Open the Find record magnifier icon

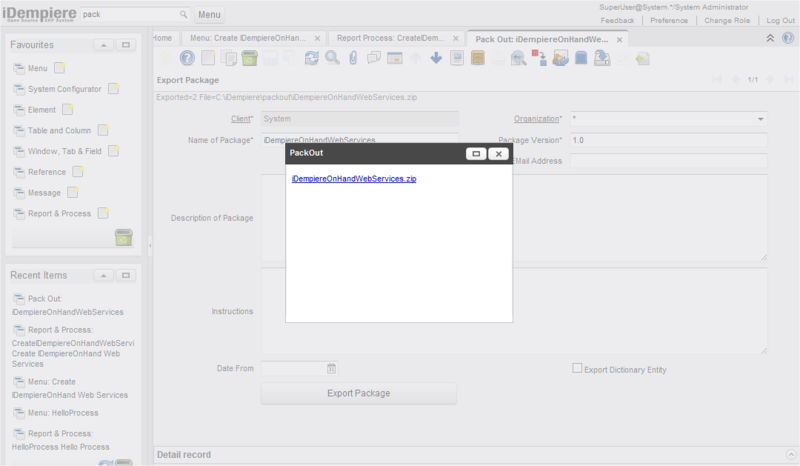tap(331, 58)
